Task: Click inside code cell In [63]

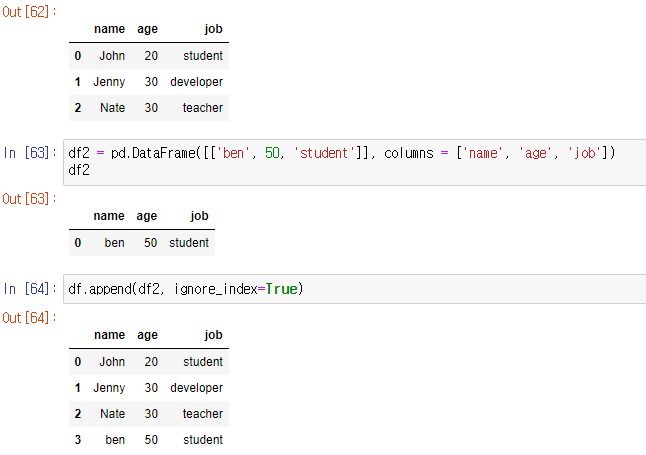Action: tap(354, 162)
